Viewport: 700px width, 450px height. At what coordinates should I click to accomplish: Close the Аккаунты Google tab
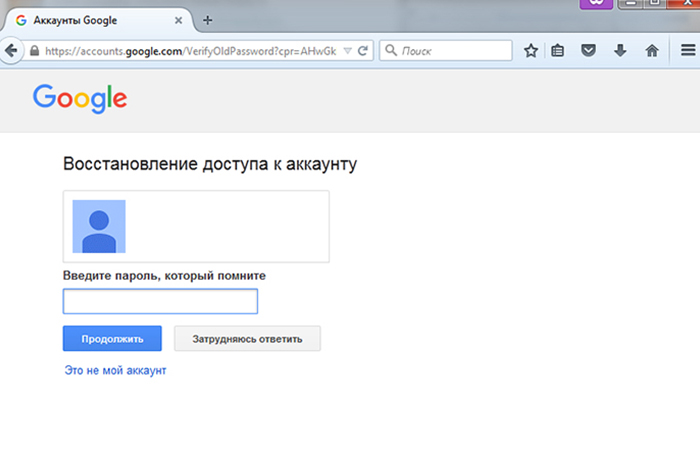178,21
